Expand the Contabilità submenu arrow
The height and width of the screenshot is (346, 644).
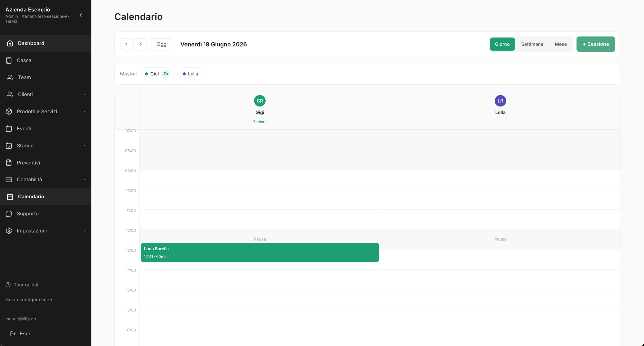pos(84,180)
